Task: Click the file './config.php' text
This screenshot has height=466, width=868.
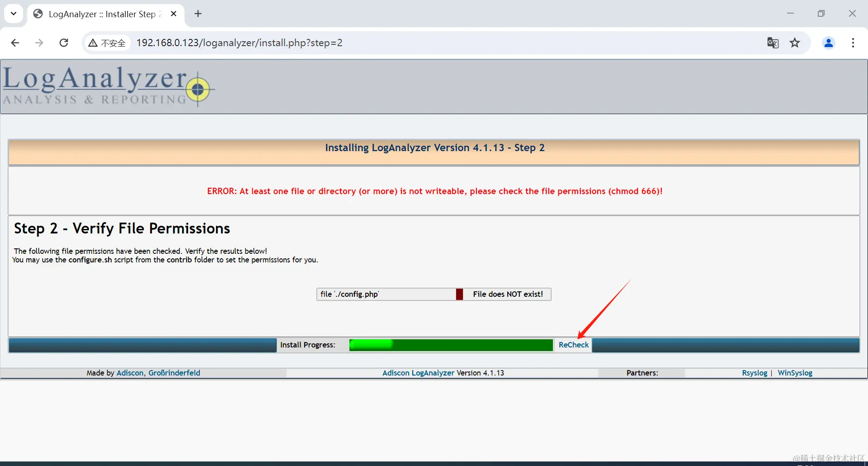Action: 349,294
